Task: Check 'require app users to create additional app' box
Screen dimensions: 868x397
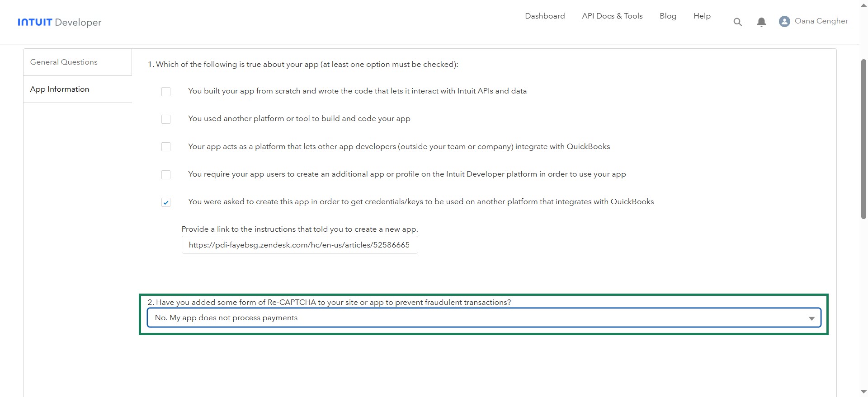Action: coord(166,175)
